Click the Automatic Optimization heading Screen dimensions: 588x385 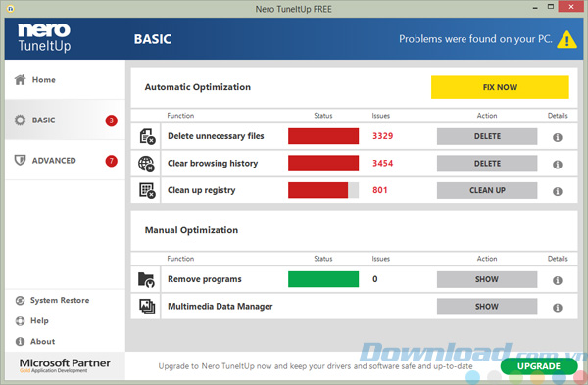pyautogui.click(x=198, y=87)
